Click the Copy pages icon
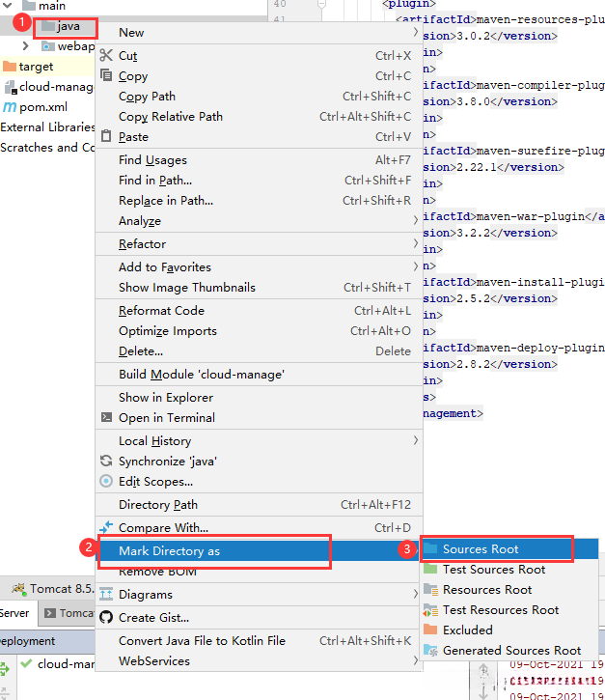 click(x=106, y=75)
